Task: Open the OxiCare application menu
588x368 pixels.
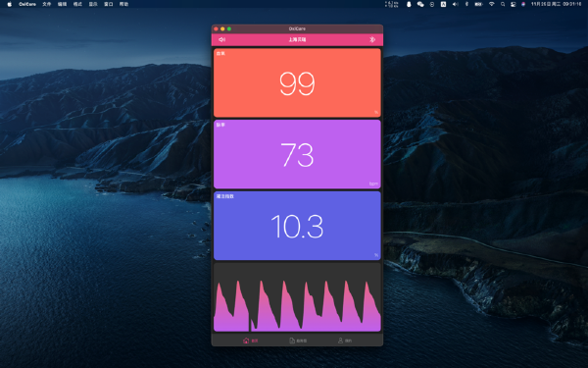Action: (x=27, y=4)
